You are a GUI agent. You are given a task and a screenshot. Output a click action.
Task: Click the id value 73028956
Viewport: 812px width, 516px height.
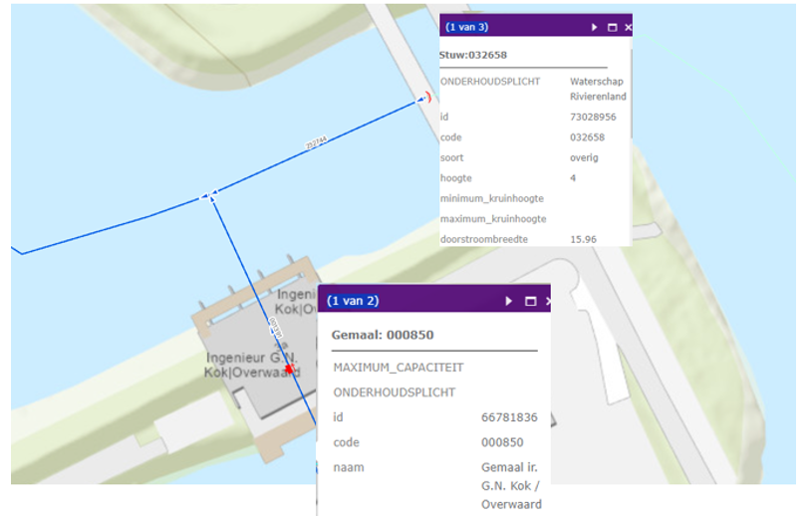(593, 117)
